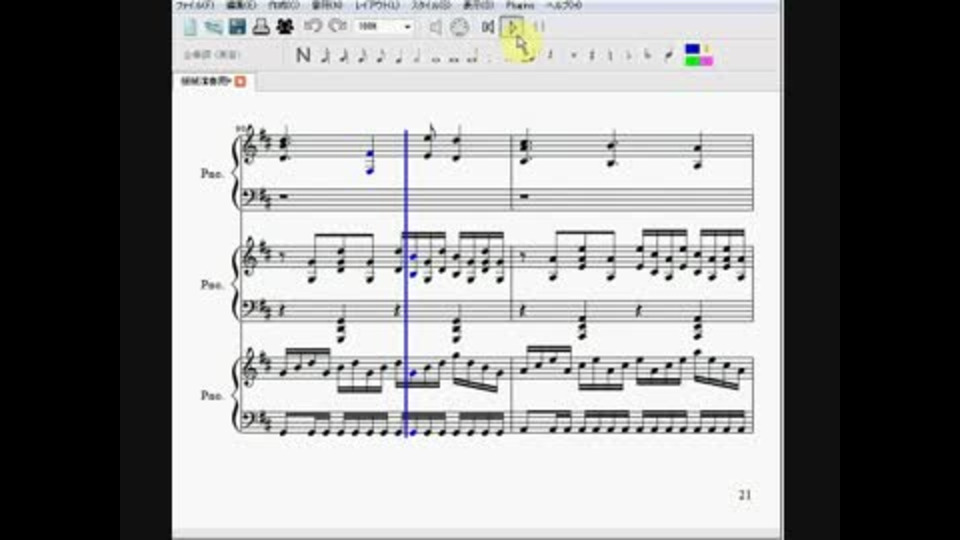Select voice 4 pink swatch
Screen dimensions: 960x540
pyautogui.click(x=707, y=61)
